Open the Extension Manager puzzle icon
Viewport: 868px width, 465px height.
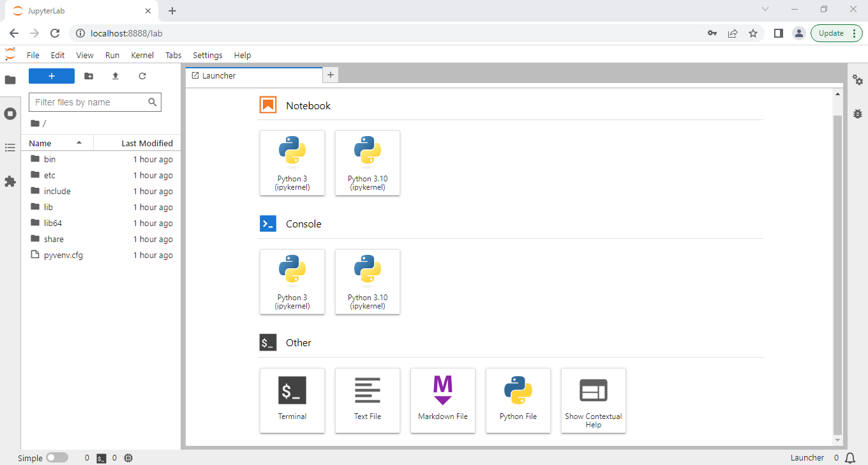coord(10,181)
